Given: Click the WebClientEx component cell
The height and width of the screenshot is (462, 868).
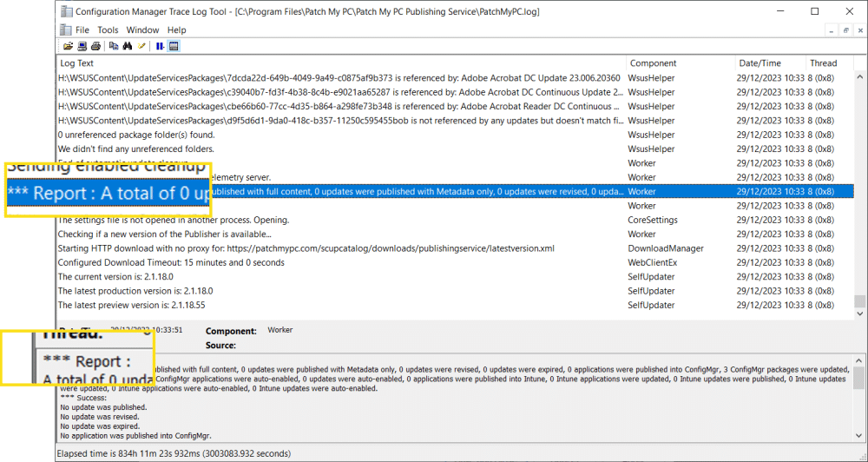Looking at the screenshot, I should click(x=653, y=262).
